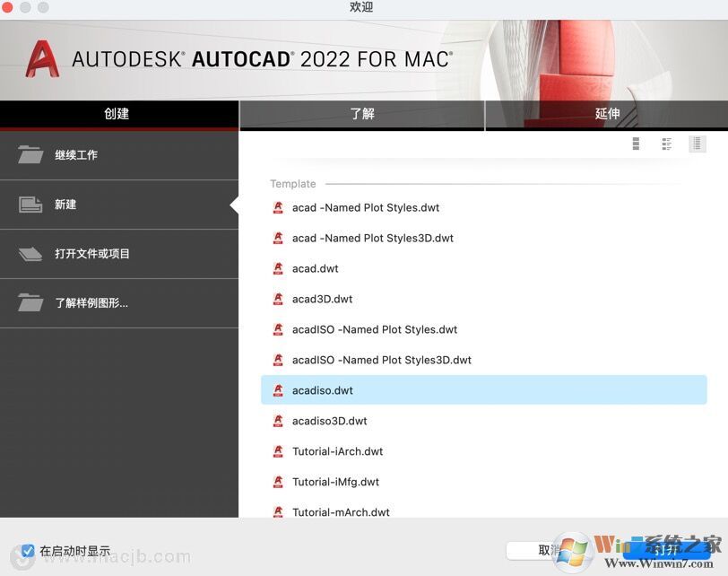This screenshot has width=728, height=576.
Task: Switch to compact list view icon
Action: point(697,144)
